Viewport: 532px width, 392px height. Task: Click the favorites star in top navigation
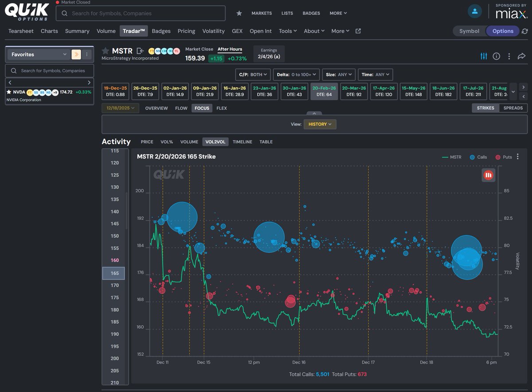[239, 13]
